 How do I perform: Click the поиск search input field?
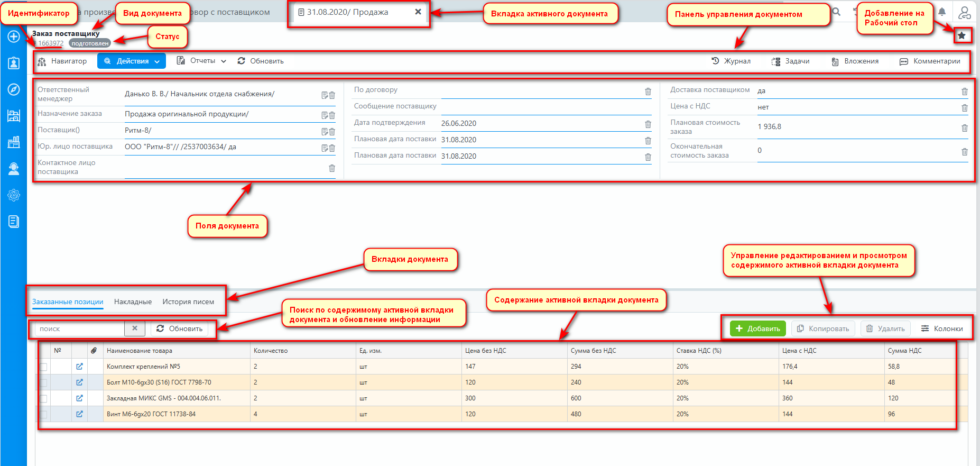pyautogui.click(x=79, y=328)
